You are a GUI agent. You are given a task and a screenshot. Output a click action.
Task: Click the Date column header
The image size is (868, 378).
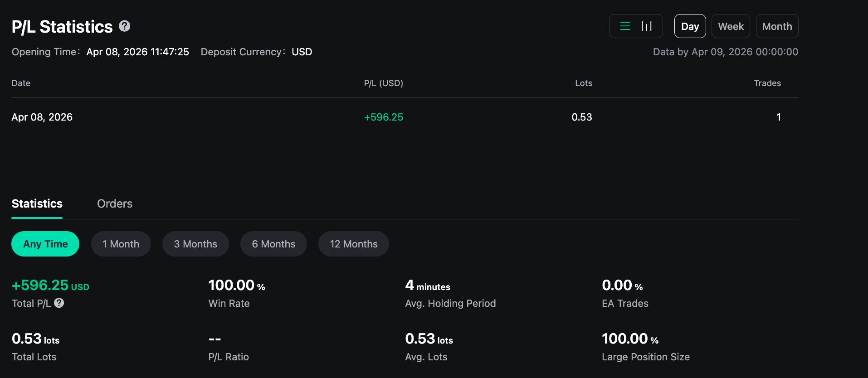[21, 83]
